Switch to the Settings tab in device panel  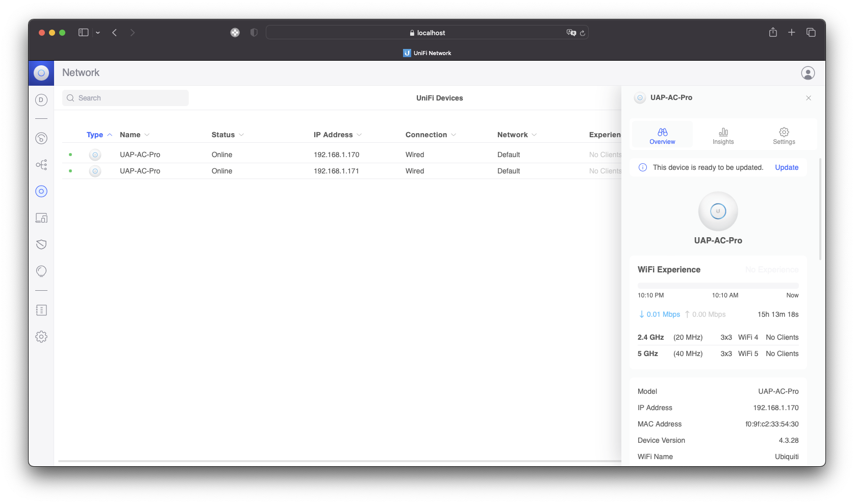tap(784, 136)
